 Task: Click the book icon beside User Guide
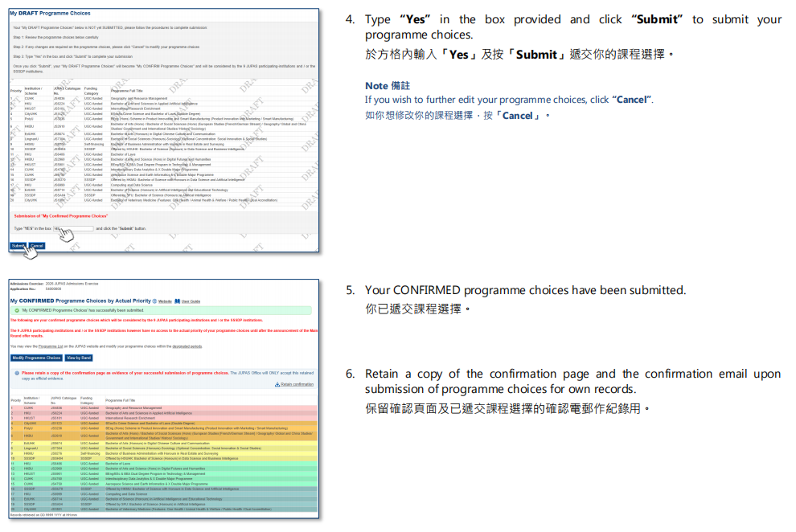[x=177, y=301]
